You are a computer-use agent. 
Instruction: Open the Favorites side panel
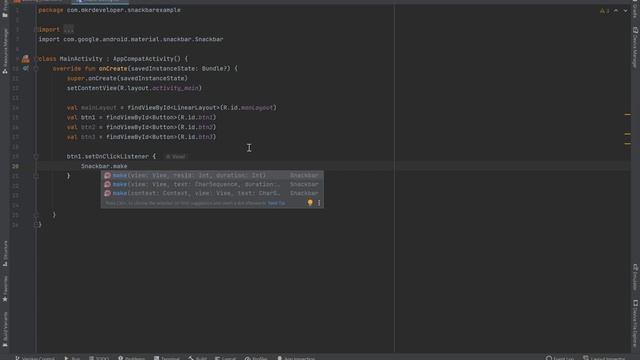pos(5,289)
